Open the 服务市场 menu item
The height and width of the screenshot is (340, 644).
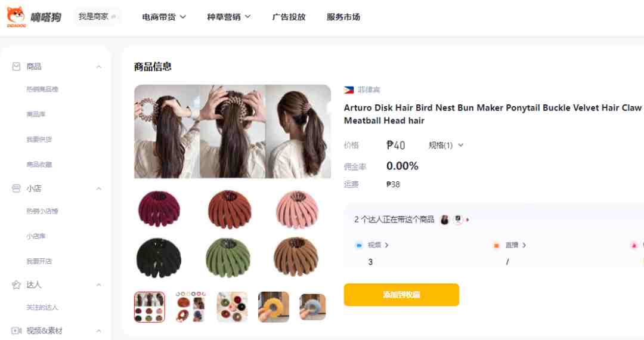tap(343, 17)
